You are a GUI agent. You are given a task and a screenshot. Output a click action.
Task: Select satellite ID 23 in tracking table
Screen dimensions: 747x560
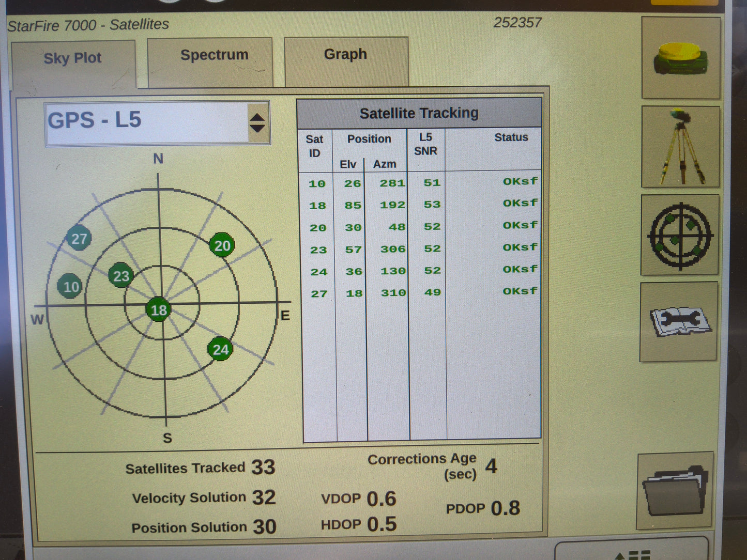click(x=318, y=250)
